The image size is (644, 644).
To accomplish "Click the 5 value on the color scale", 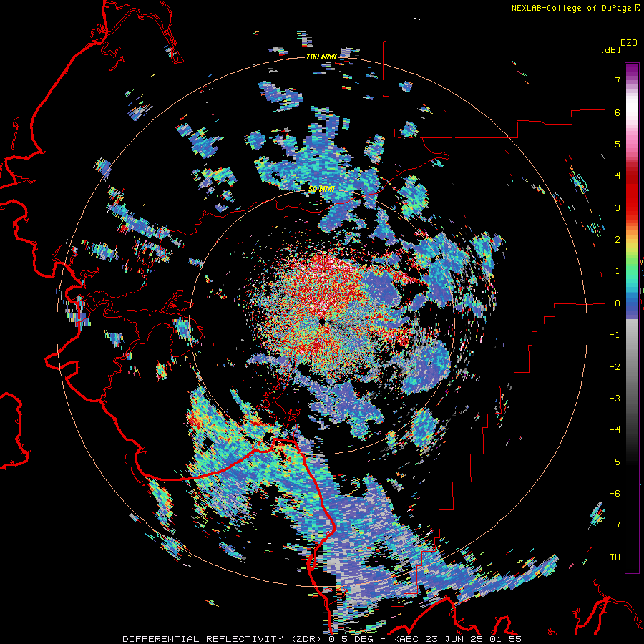I will 618,144.
